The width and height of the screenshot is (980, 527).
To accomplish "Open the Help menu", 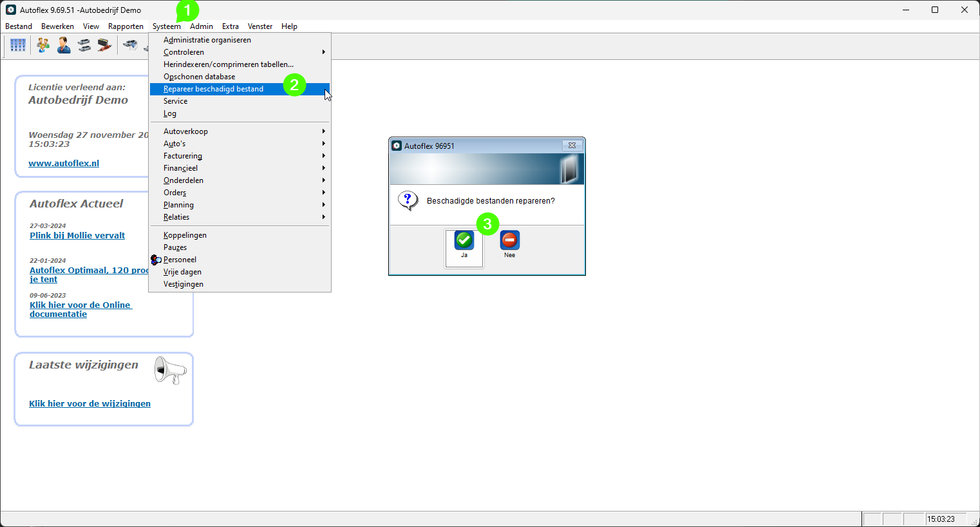I will (x=289, y=26).
